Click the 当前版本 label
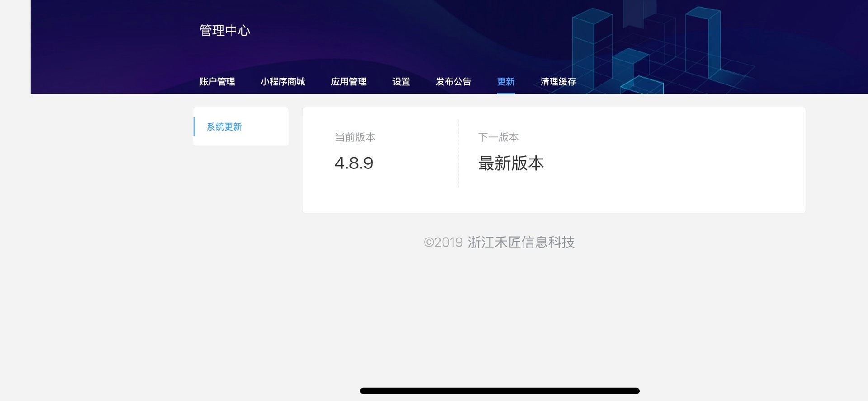The height and width of the screenshot is (401, 868). (x=355, y=137)
